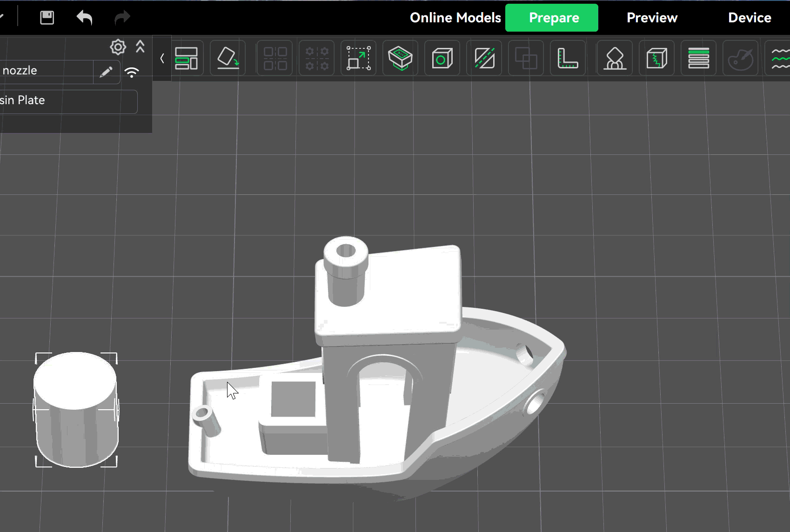Open the variable layer height tool
The image size is (790, 532).
click(698, 58)
